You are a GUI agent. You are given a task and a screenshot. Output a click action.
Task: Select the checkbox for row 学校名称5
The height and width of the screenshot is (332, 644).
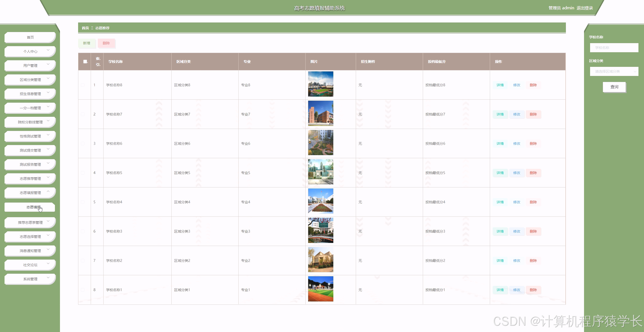tap(83, 173)
